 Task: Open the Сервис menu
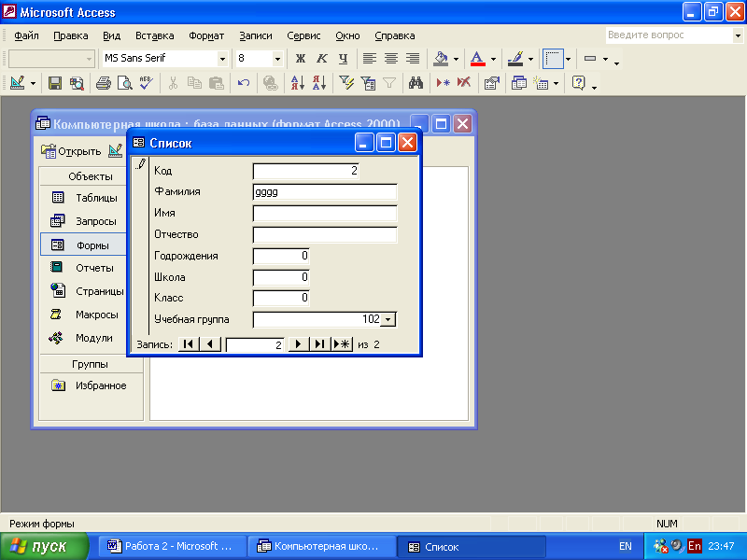303,35
